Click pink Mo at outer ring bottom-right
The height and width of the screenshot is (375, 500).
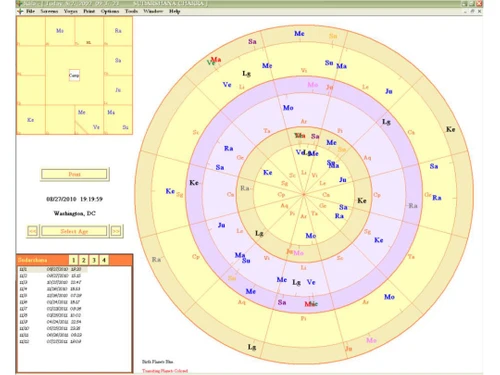(371, 340)
